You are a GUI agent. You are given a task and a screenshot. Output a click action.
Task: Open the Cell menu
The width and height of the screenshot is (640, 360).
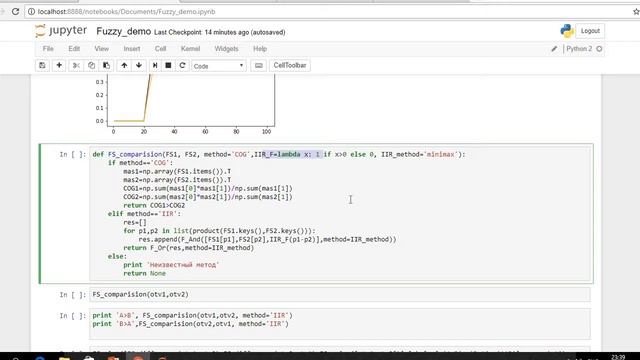(160, 49)
